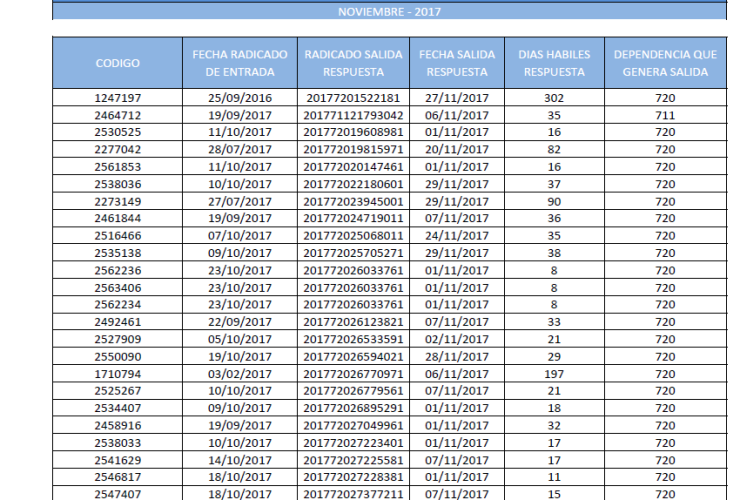The image size is (740, 500).
Task: Select codigo cell 2277042
Action: pyautogui.click(x=118, y=150)
